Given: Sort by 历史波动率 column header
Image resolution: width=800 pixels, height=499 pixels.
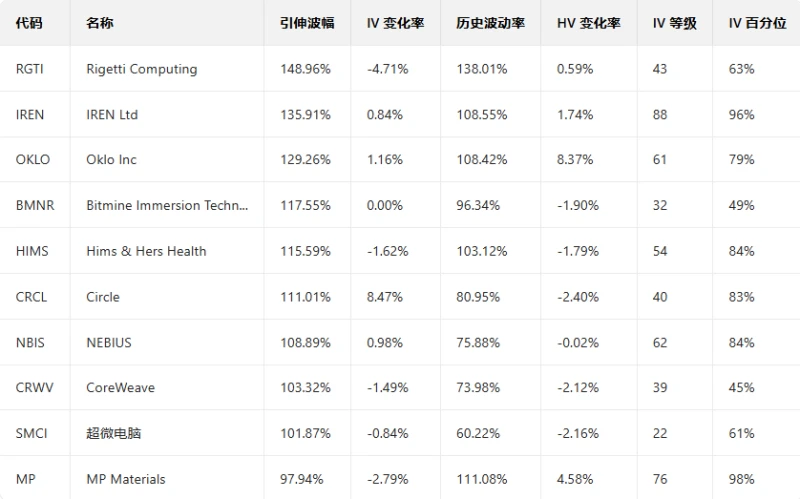Looking at the screenshot, I should tap(490, 23).
